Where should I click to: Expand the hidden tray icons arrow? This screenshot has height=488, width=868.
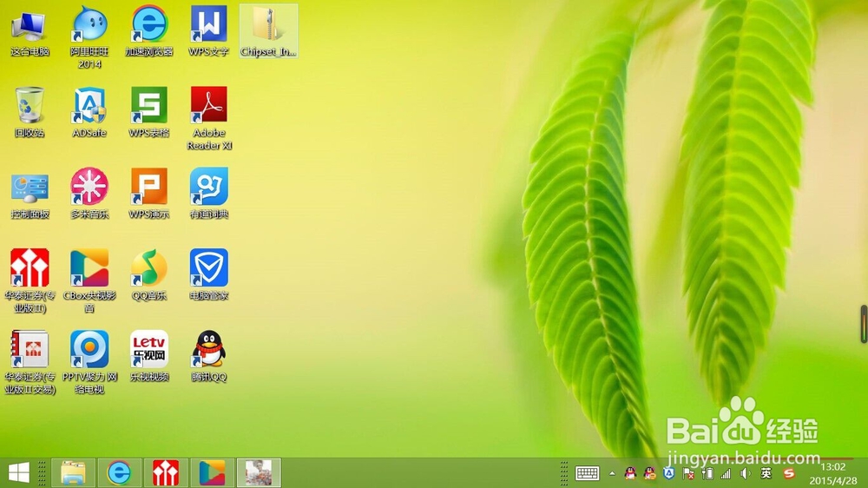(x=612, y=473)
